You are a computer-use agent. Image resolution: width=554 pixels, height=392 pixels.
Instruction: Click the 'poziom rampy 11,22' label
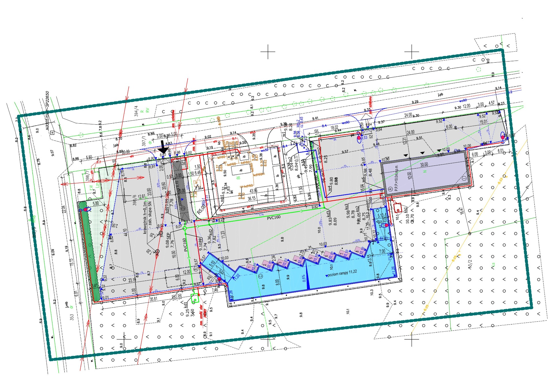[342, 273]
